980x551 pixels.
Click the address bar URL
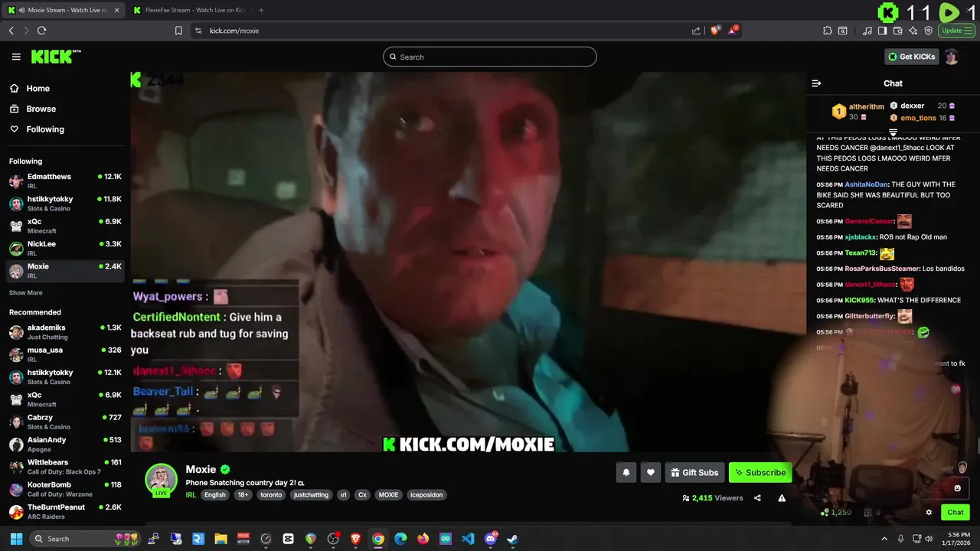pyautogui.click(x=234, y=31)
